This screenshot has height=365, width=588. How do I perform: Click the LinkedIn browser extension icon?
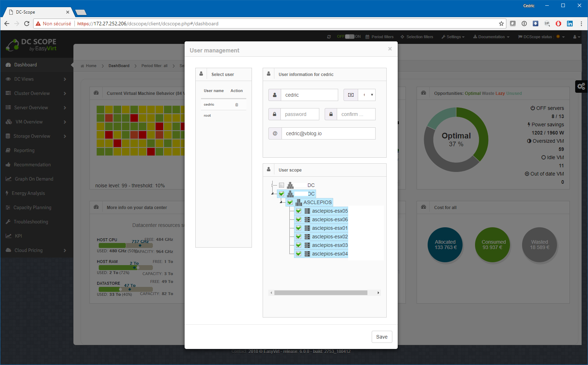(x=570, y=24)
